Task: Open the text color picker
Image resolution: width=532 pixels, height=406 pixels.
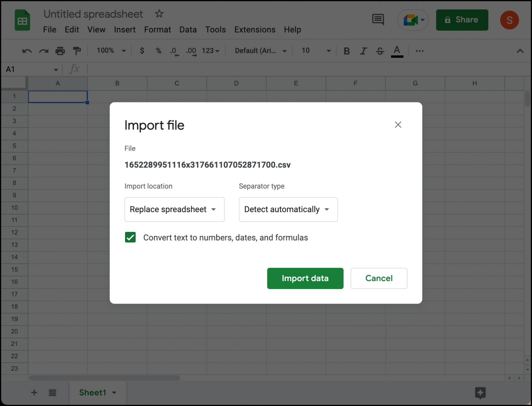Action: click(x=397, y=51)
